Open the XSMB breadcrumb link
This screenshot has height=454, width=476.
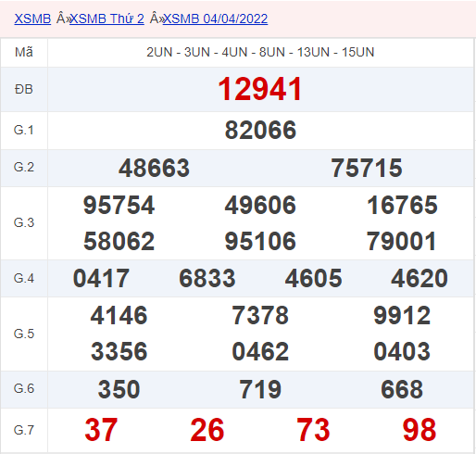pyautogui.click(x=32, y=19)
